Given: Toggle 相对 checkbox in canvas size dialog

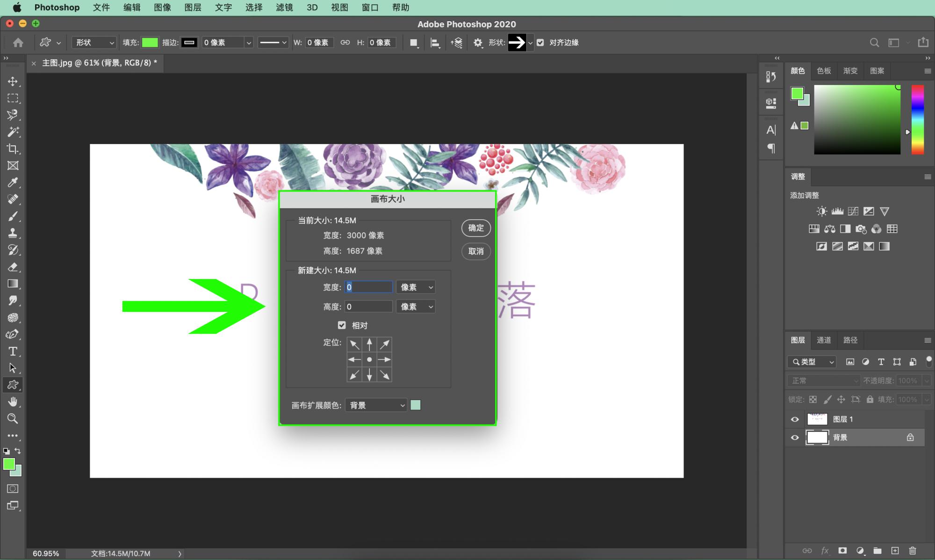Looking at the screenshot, I should pyautogui.click(x=343, y=325).
